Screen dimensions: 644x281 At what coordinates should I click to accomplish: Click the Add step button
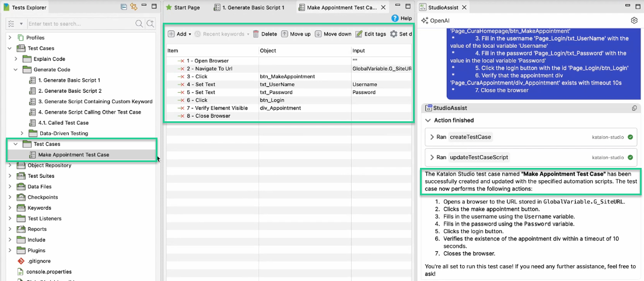177,34
